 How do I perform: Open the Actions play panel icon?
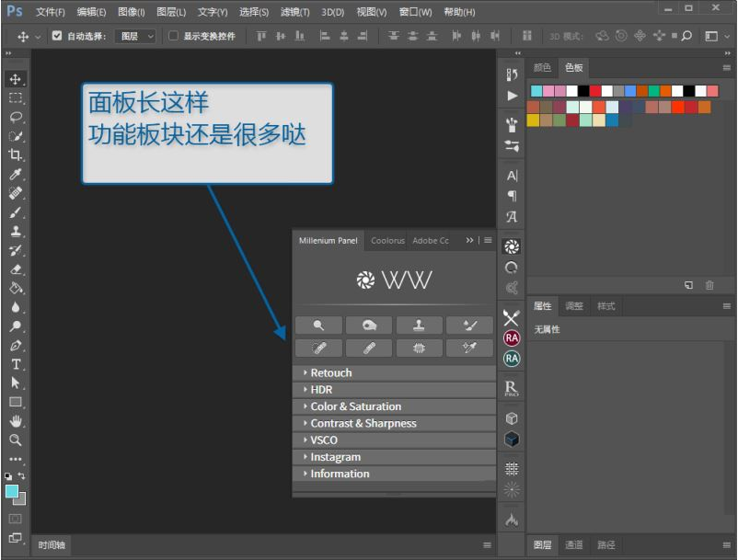tap(512, 96)
